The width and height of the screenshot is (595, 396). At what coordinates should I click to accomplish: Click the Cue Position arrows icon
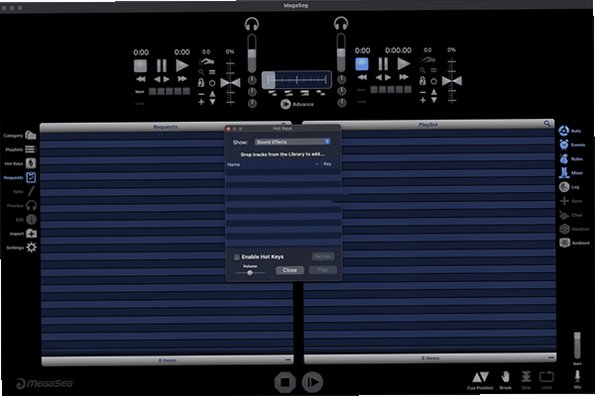480,377
